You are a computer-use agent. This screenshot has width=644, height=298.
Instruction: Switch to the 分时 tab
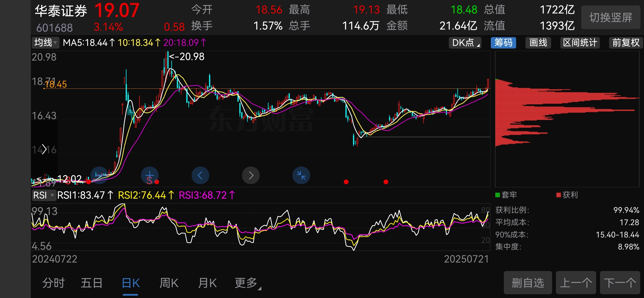point(54,283)
